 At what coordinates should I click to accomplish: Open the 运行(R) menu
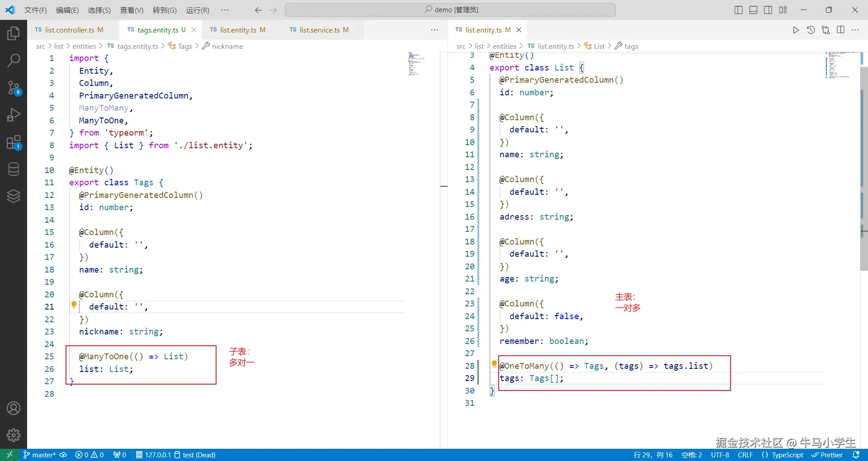(198, 10)
